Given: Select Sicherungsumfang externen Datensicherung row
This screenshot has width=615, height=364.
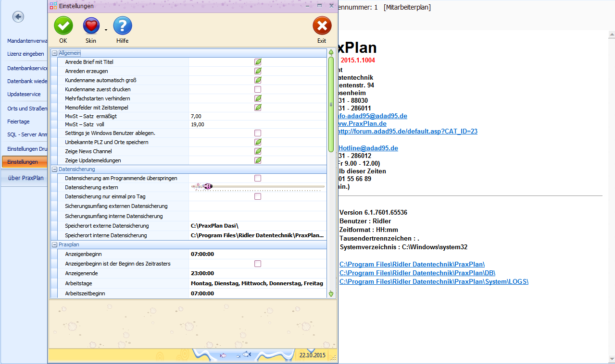Looking at the screenshot, I should pos(188,206).
